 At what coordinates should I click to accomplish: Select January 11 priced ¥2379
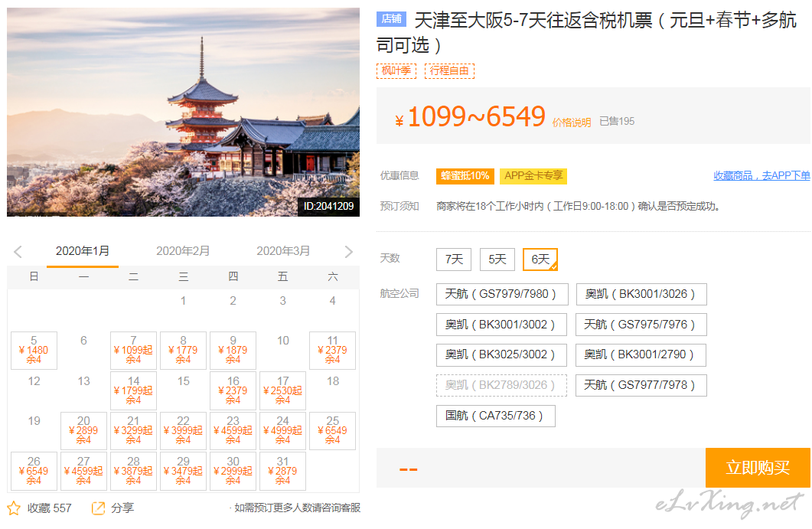point(332,351)
